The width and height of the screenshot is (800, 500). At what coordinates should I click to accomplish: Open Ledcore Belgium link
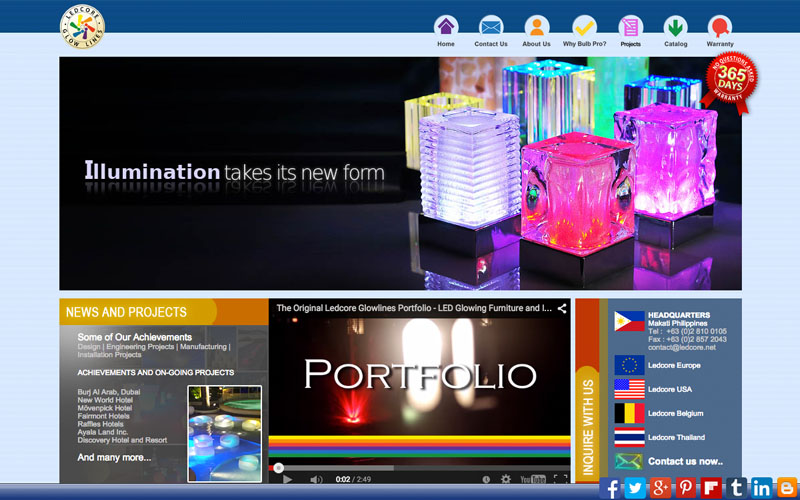(676, 413)
